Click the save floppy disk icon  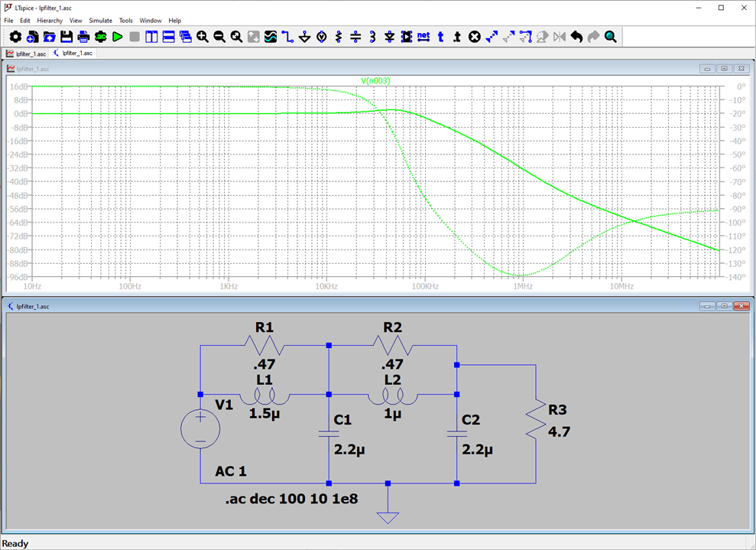pos(67,37)
